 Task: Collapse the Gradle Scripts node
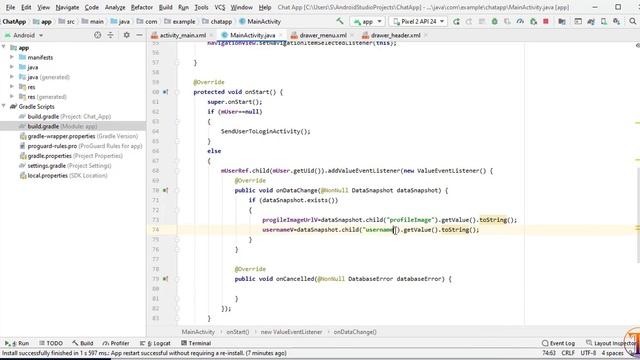click(4, 107)
